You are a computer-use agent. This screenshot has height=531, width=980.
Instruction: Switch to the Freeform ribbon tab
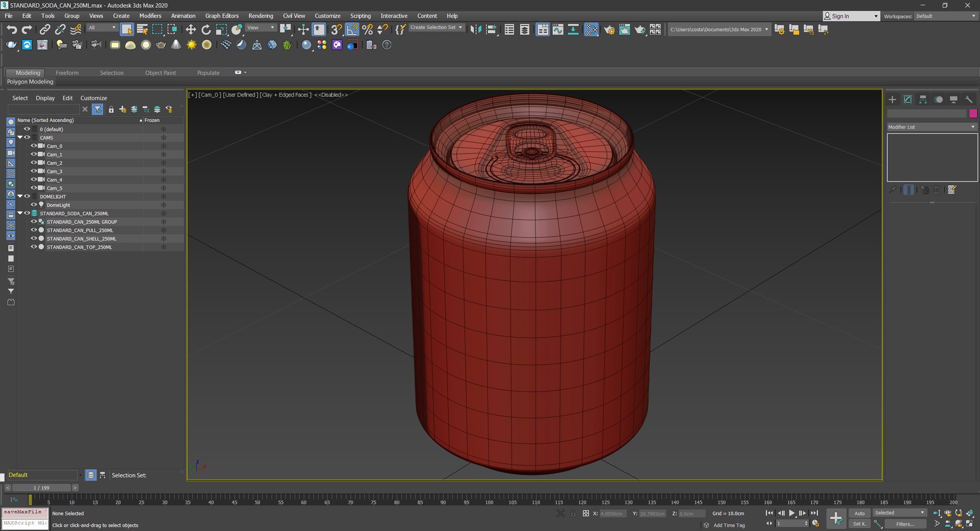point(67,73)
